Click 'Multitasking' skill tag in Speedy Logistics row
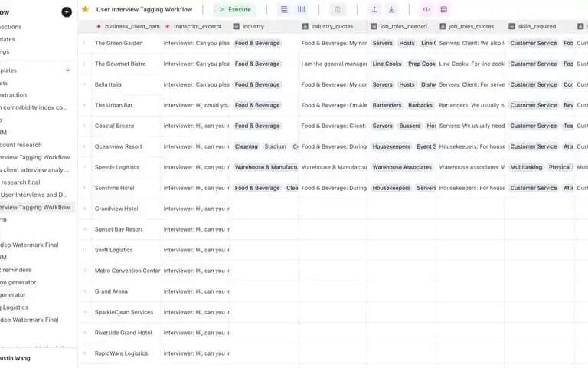Viewport: 588px width, 368px height. point(526,167)
